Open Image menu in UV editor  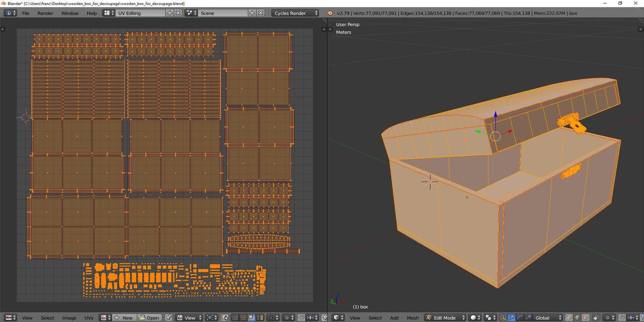tap(69, 318)
